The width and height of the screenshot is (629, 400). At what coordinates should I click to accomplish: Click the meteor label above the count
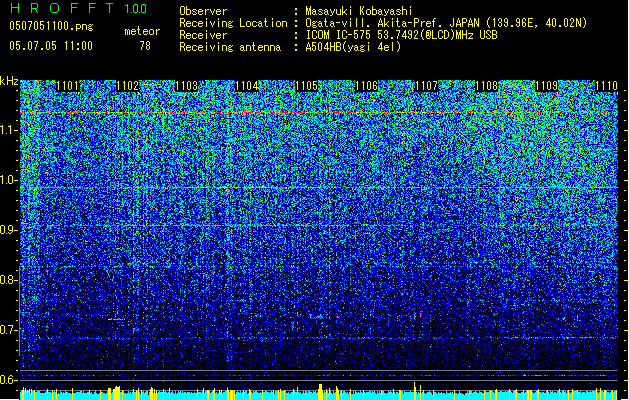tap(142, 31)
